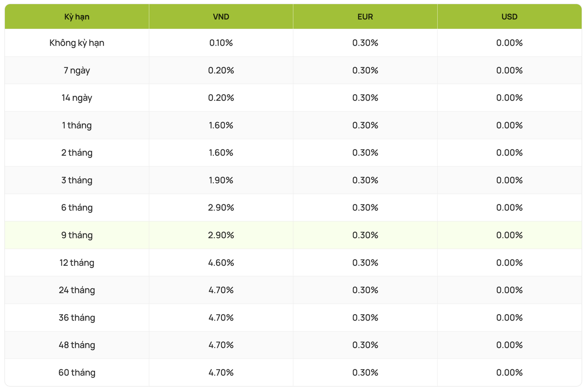Click the highlighted 9 tháng row label
The image size is (588, 390).
pyautogui.click(x=77, y=235)
